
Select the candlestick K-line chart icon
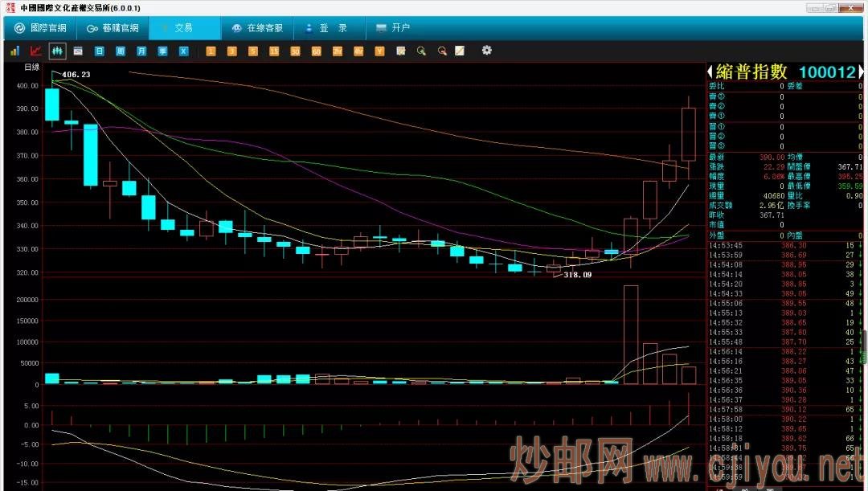57,51
